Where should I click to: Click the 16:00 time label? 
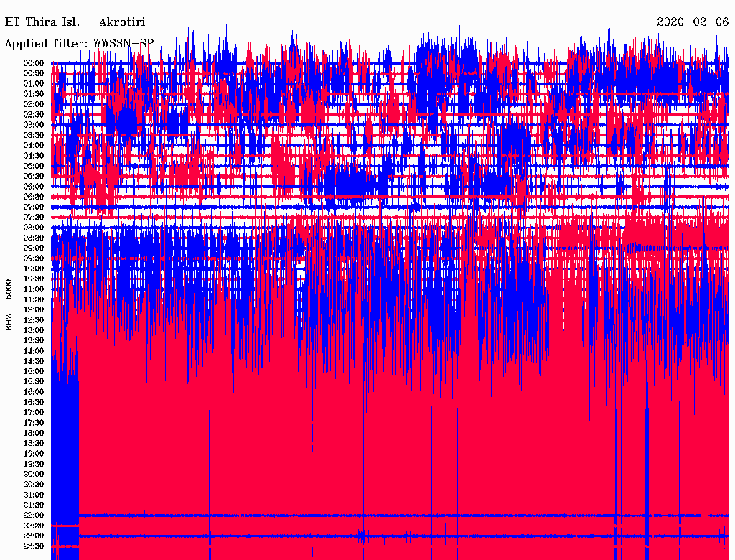34,391
